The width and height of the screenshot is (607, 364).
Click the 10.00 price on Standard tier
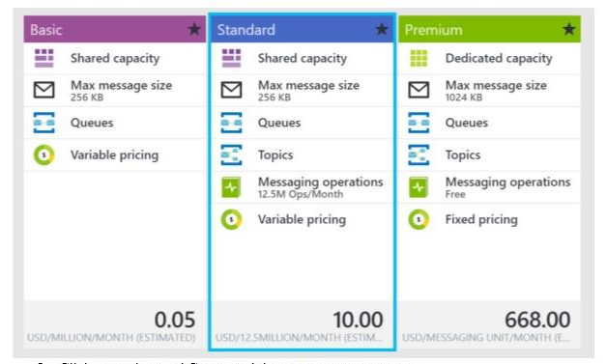pos(358,320)
